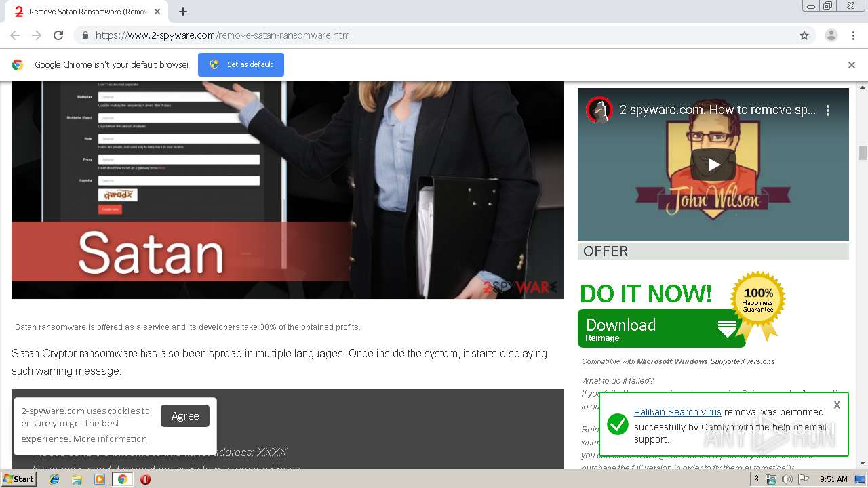The width and height of the screenshot is (868, 488).
Task: Click the Satan ransomware article image
Action: click(288, 190)
